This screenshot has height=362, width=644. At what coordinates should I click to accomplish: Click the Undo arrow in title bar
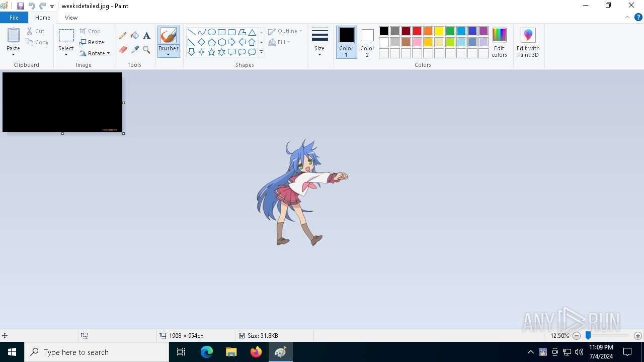(x=32, y=6)
